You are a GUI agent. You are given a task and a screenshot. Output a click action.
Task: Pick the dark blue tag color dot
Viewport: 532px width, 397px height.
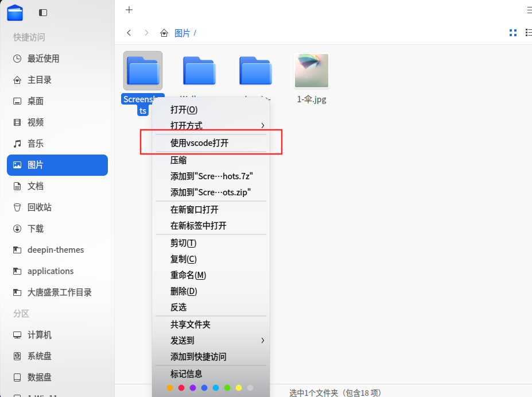tap(204, 388)
